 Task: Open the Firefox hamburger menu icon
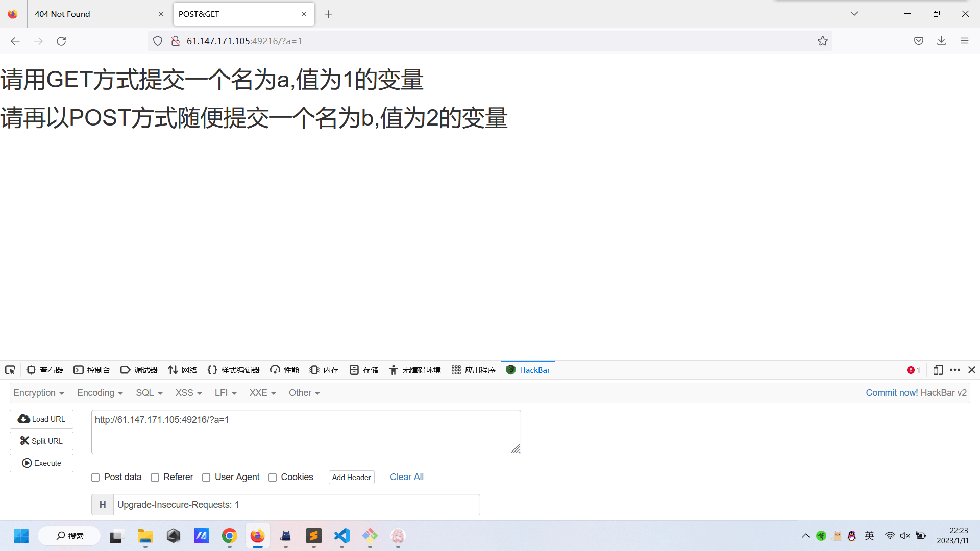[964, 41]
